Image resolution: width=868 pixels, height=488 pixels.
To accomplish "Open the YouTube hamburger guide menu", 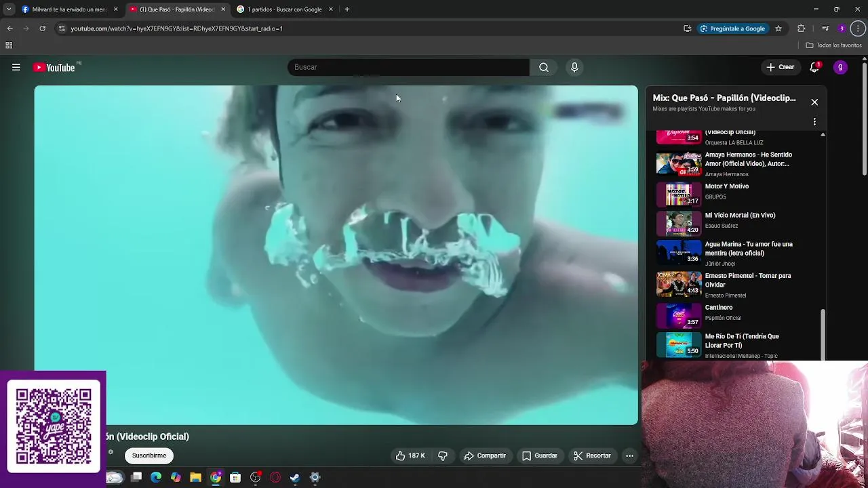I will pyautogui.click(x=16, y=67).
